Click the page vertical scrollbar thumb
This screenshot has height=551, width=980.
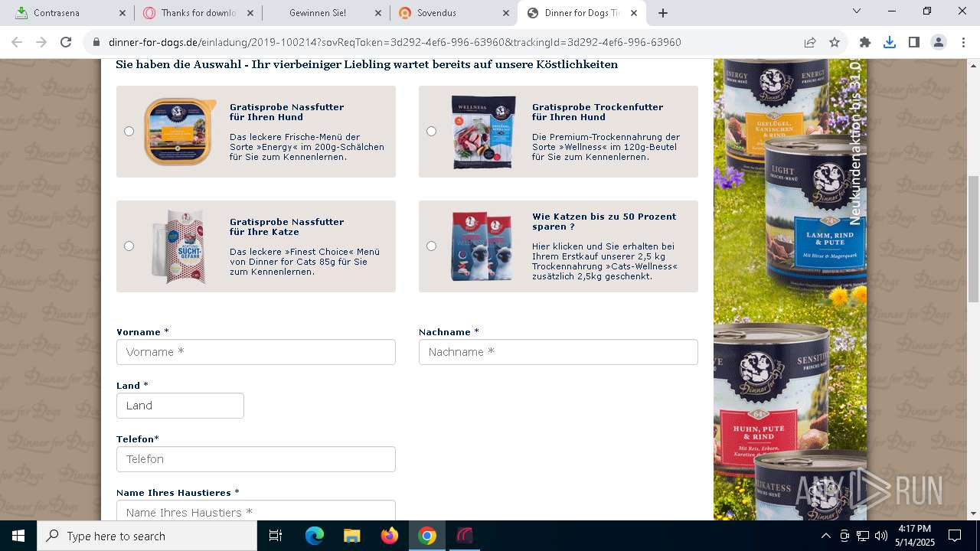[974, 239]
